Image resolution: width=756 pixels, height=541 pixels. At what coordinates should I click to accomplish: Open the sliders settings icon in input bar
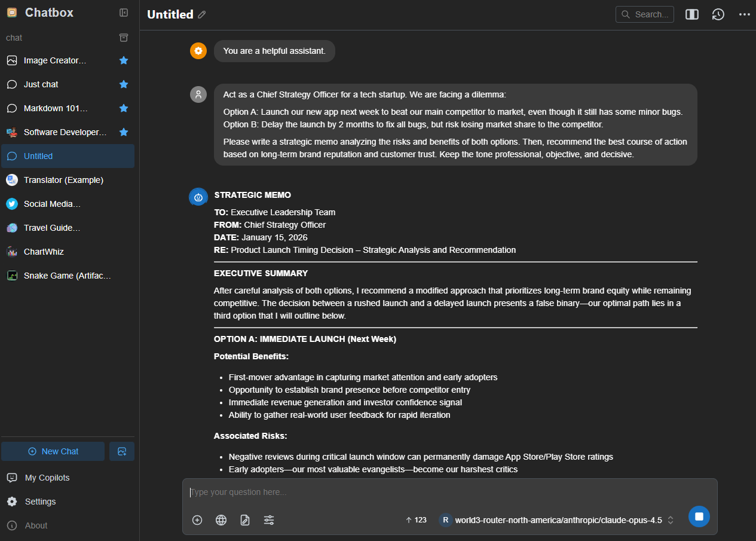[x=269, y=520]
